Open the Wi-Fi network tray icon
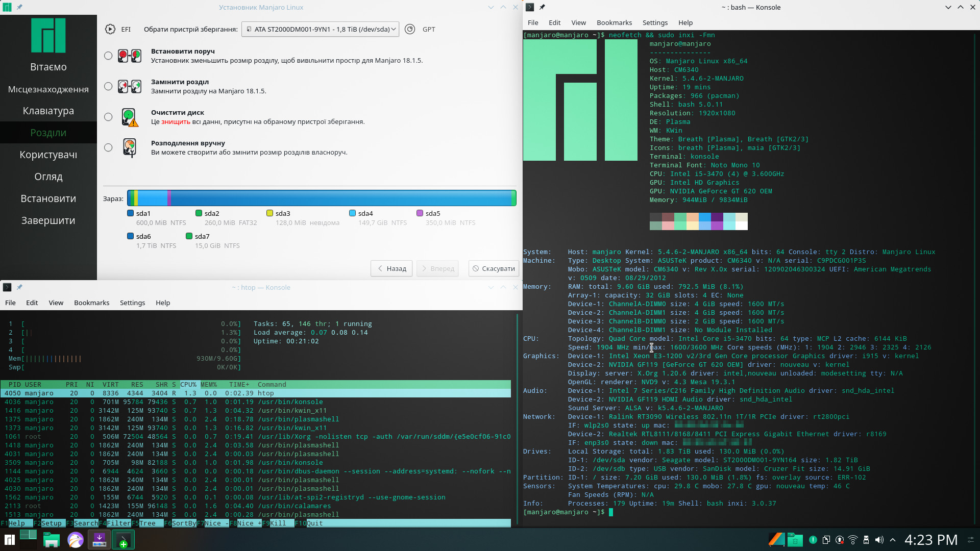The height and width of the screenshot is (551, 980). pyautogui.click(x=853, y=540)
